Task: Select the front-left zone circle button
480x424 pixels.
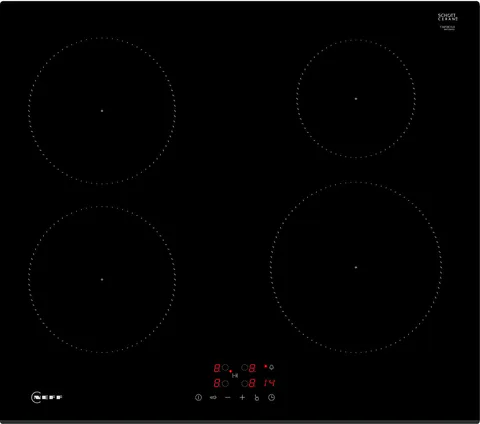Action: [225, 384]
